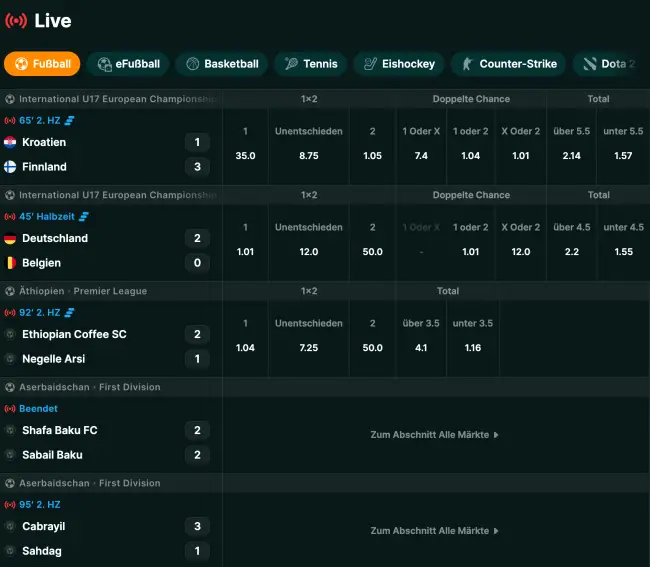Pick unter 4.5 at 1.55
This screenshot has height=567, width=650.
[623, 243]
